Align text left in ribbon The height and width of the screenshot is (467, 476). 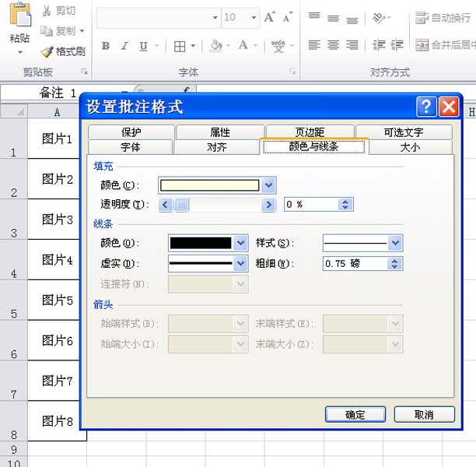point(314,45)
